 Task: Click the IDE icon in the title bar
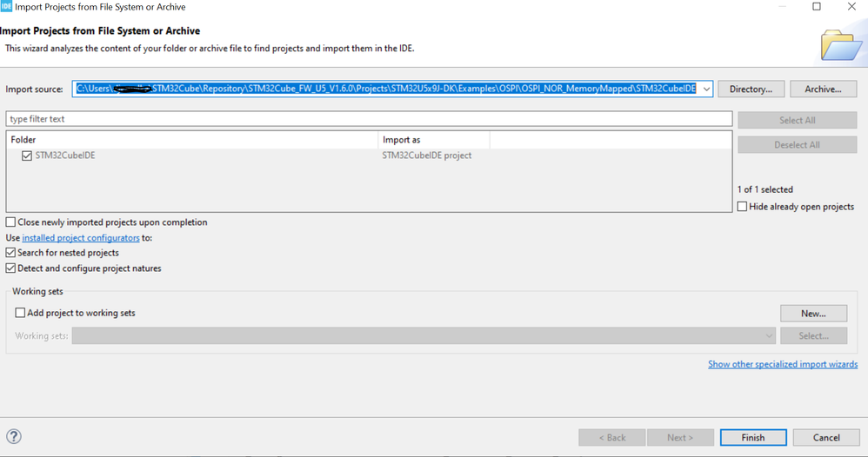[6, 6]
